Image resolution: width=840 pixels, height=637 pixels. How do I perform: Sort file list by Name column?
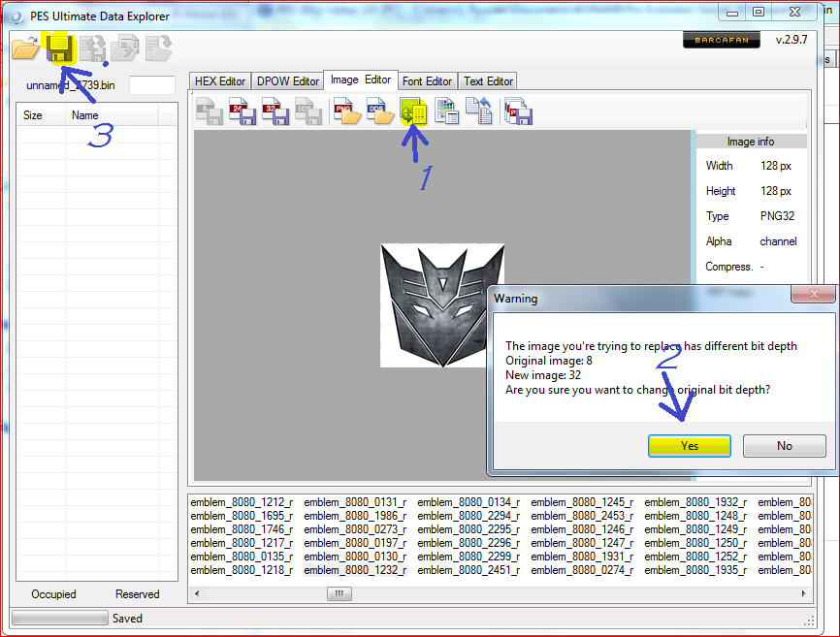click(112, 115)
